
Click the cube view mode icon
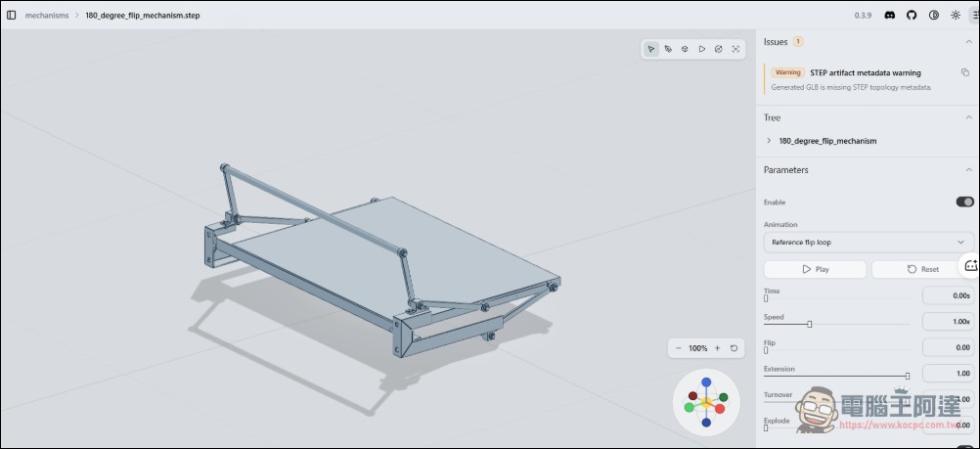click(x=685, y=49)
